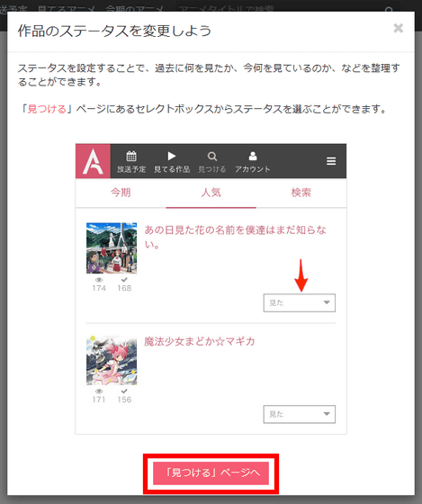The height and width of the screenshot is (504, 422).
Task: Click the あの日見た花 anime thumbnail
Action: (112, 248)
